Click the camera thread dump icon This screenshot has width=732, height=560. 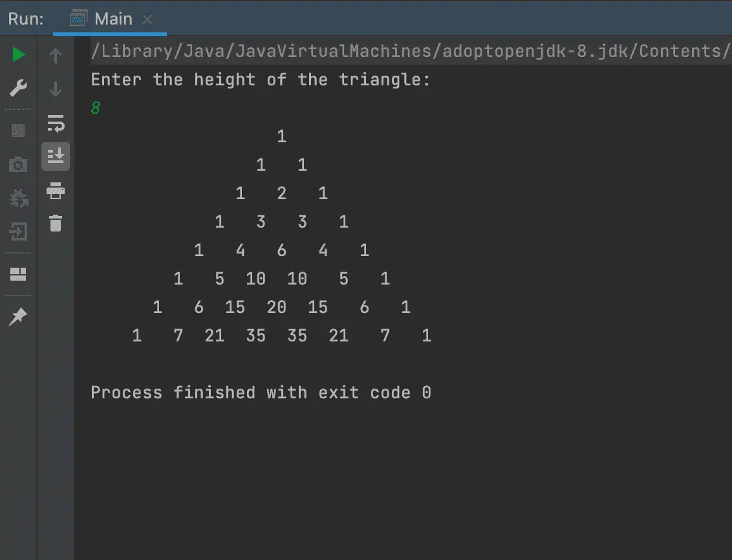[18, 164]
